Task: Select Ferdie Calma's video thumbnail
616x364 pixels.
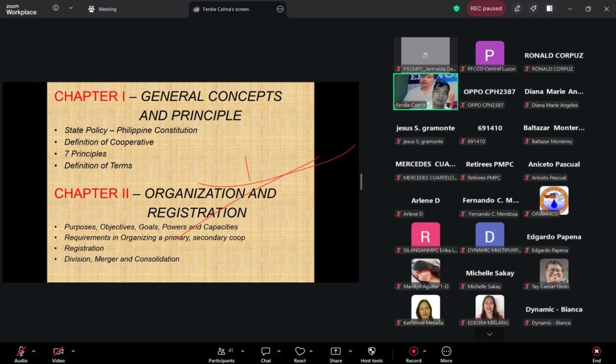Action: pos(425,91)
